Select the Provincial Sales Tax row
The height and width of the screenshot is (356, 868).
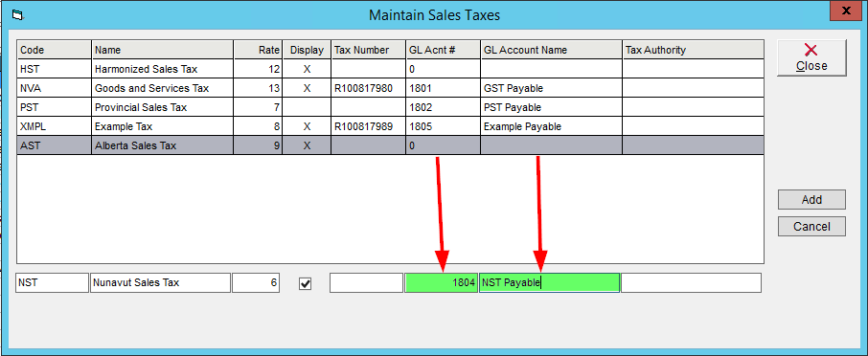390,107
